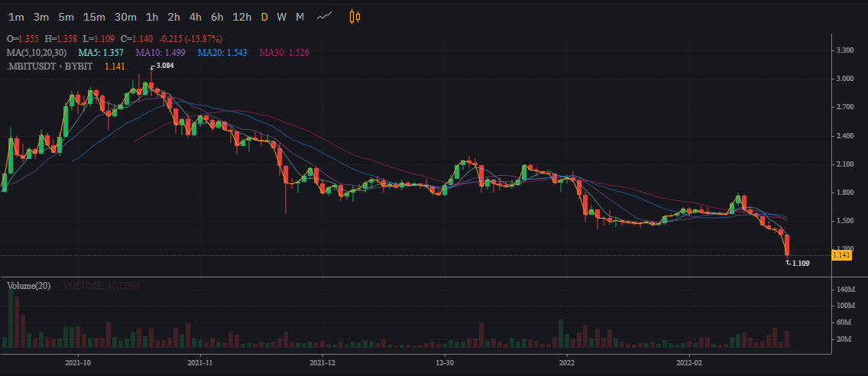Click the MA5: 1.357 value
This screenshot has height=376, width=868.
pyautogui.click(x=101, y=53)
